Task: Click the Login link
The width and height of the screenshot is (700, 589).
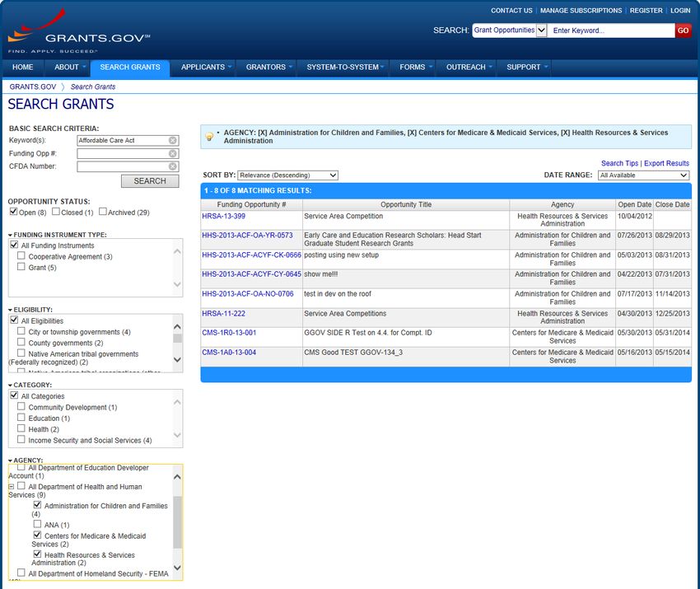Action: click(680, 11)
